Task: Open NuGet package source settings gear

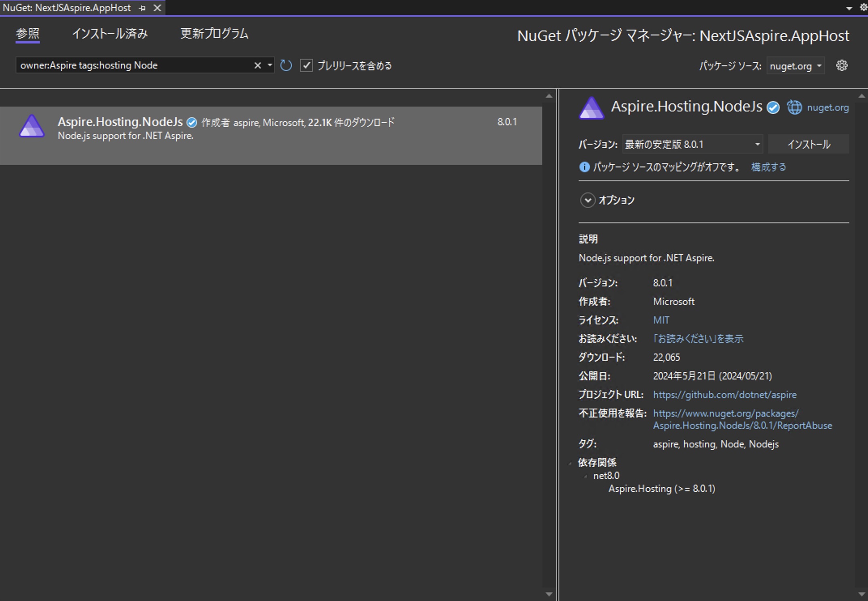Action: click(x=842, y=65)
